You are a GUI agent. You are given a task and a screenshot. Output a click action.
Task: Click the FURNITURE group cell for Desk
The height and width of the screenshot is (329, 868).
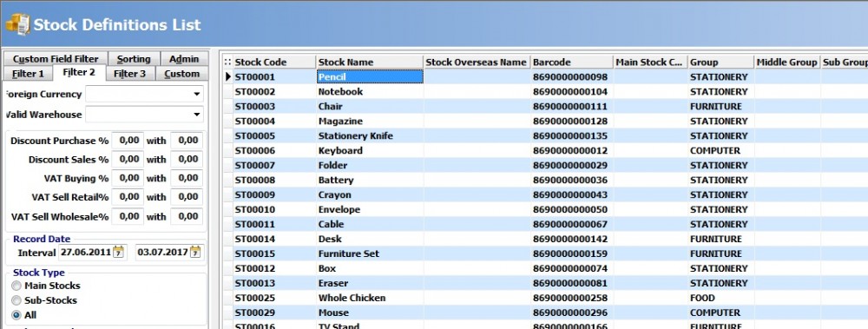720,239
